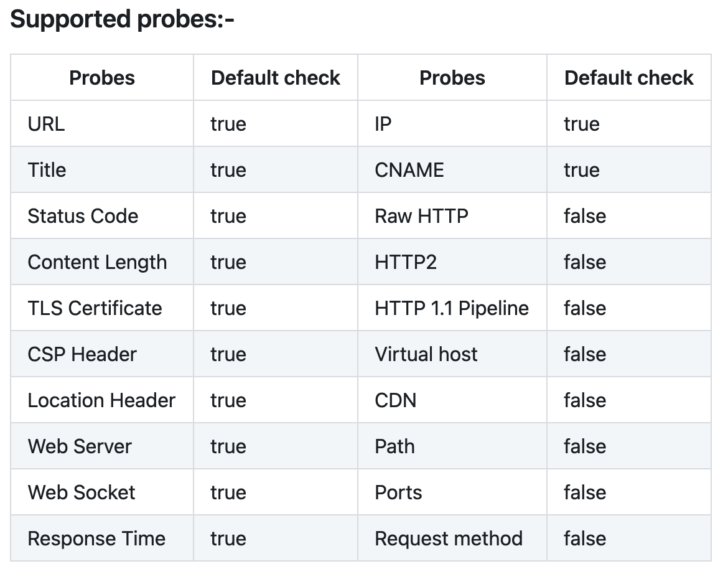Select the Request method cell
The image size is (728, 579).
452,538
